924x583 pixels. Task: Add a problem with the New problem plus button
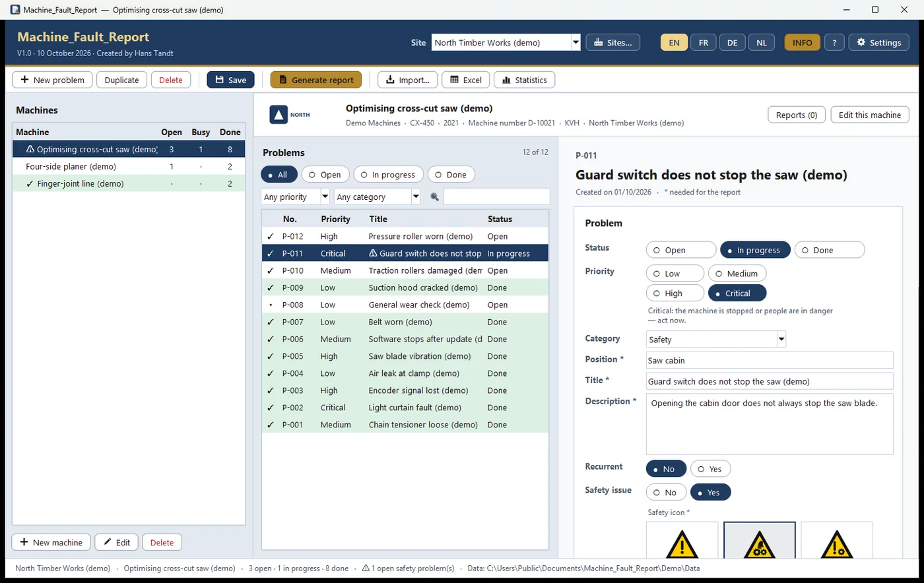point(53,80)
